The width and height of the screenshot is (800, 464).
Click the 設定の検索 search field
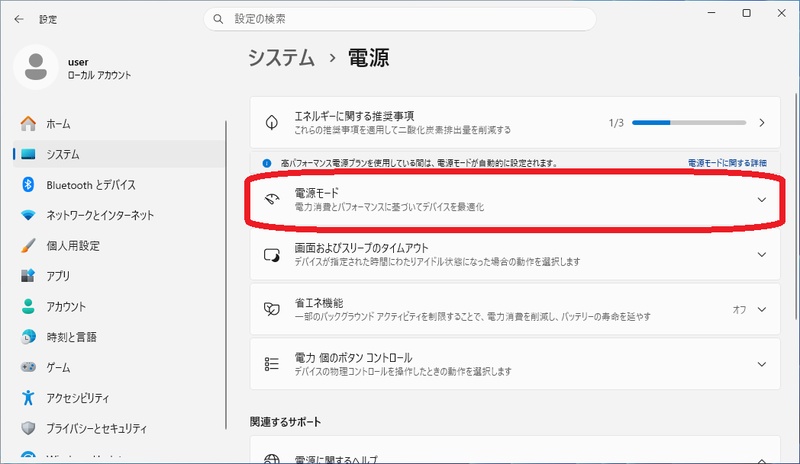click(400, 19)
